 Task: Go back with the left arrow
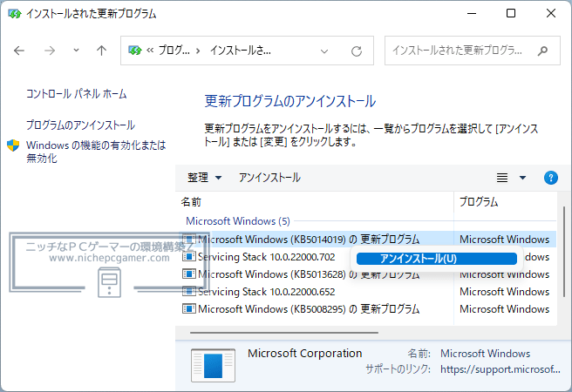point(19,51)
